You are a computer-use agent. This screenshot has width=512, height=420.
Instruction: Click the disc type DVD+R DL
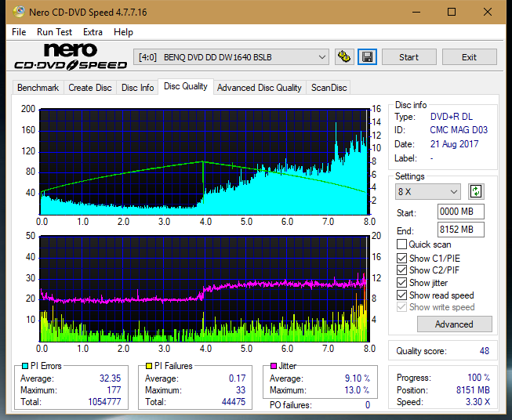click(452, 117)
